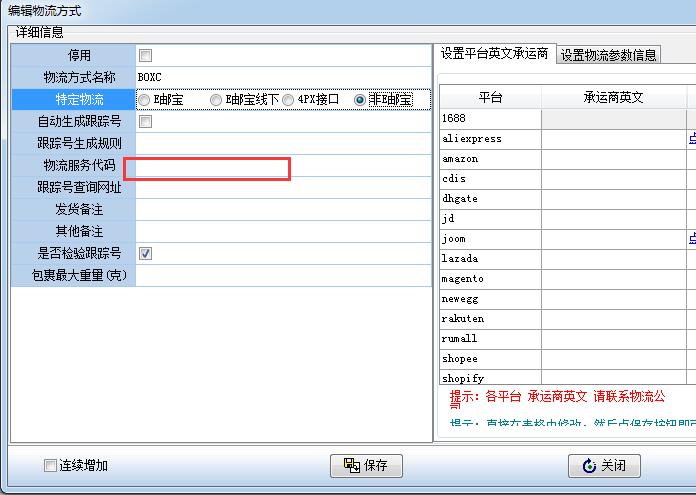
Task: Select the joom platform row
Action: [x=490, y=239]
